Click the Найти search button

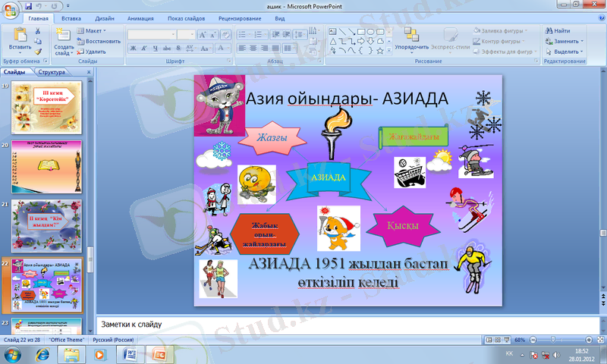556,30
